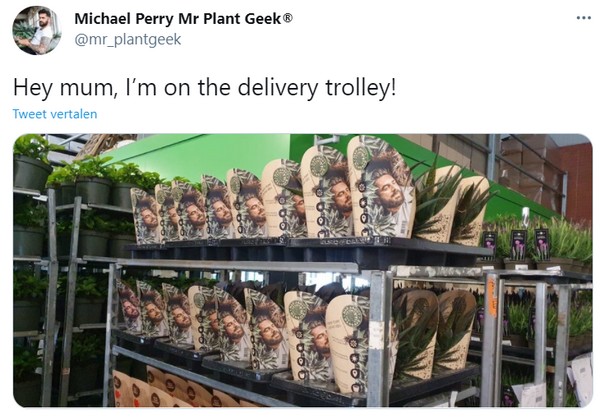Screen dimensions: 600x419
Task: Click the Tweet vertalen translate link
Action: (x=55, y=114)
